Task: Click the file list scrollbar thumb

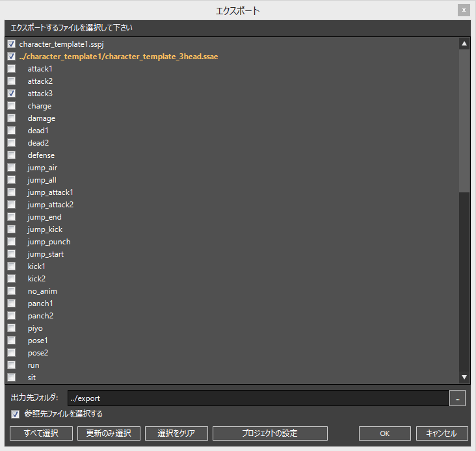Action: click(x=464, y=121)
